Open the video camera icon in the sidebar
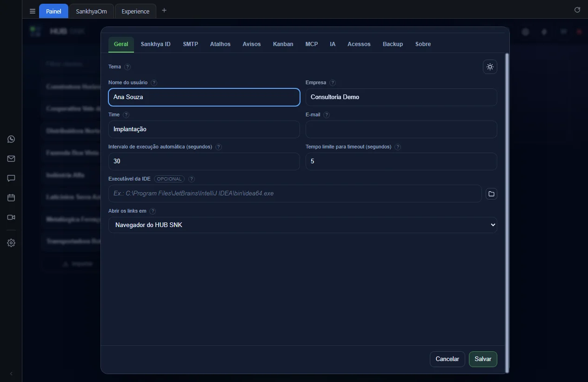This screenshot has width=588, height=382. pos(11,217)
